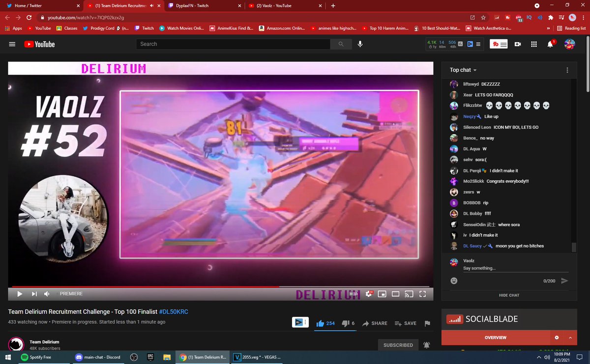Open the Classes bookmark
The image size is (590, 364).
(x=67, y=28)
